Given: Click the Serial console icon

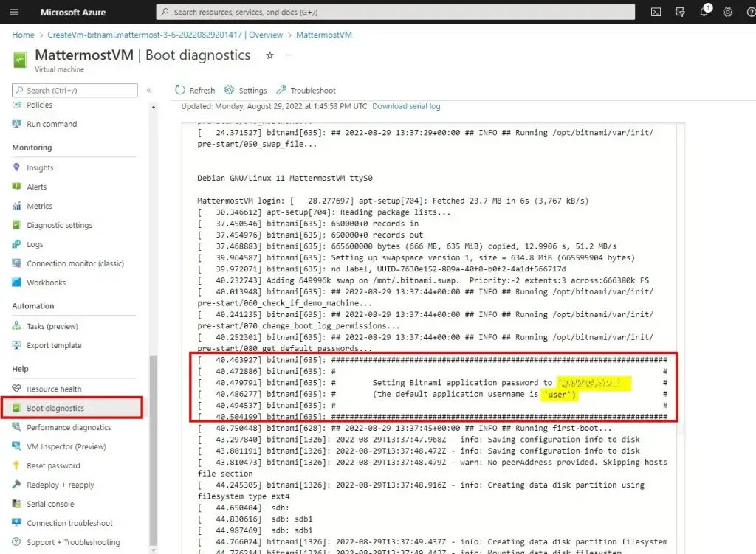Looking at the screenshot, I should click(x=16, y=504).
